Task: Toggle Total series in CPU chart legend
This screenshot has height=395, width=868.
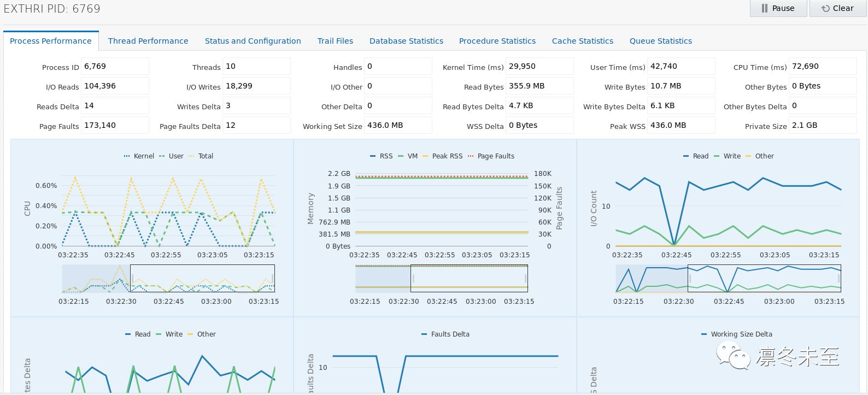Action: coord(201,156)
